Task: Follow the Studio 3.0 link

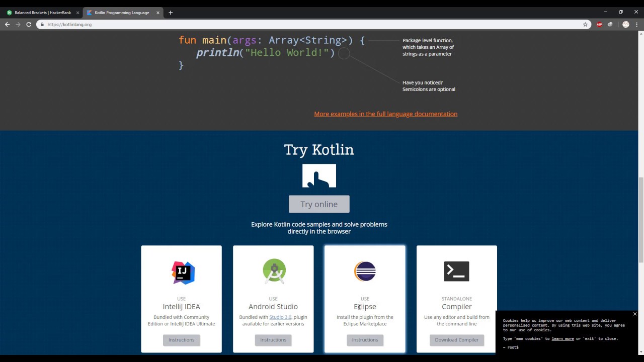Action: pos(280,317)
